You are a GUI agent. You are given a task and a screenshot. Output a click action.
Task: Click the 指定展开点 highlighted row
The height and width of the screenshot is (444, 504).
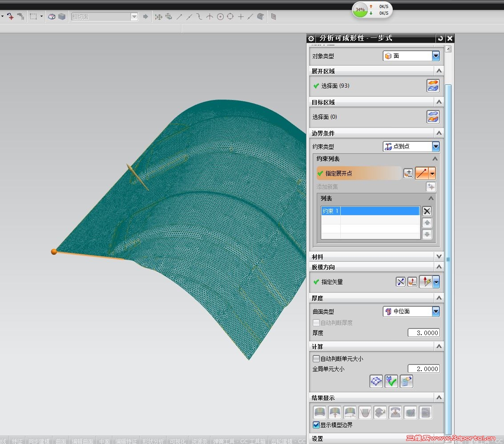pos(359,173)
